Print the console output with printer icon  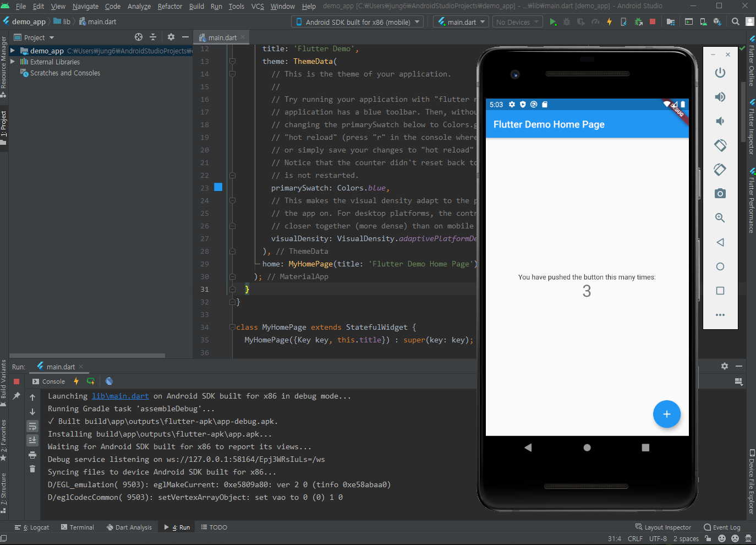[x=32, y=455]
